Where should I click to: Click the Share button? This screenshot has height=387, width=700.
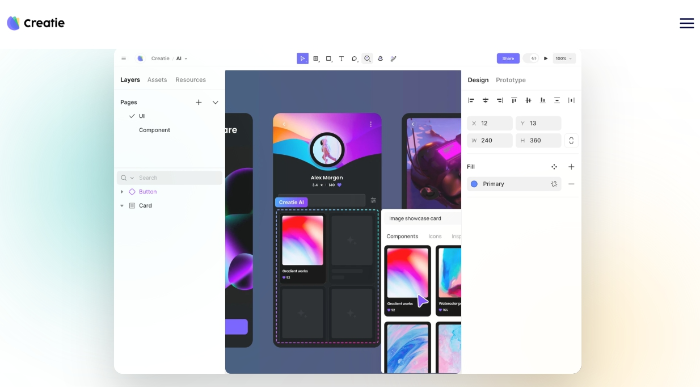coord(508,58)
